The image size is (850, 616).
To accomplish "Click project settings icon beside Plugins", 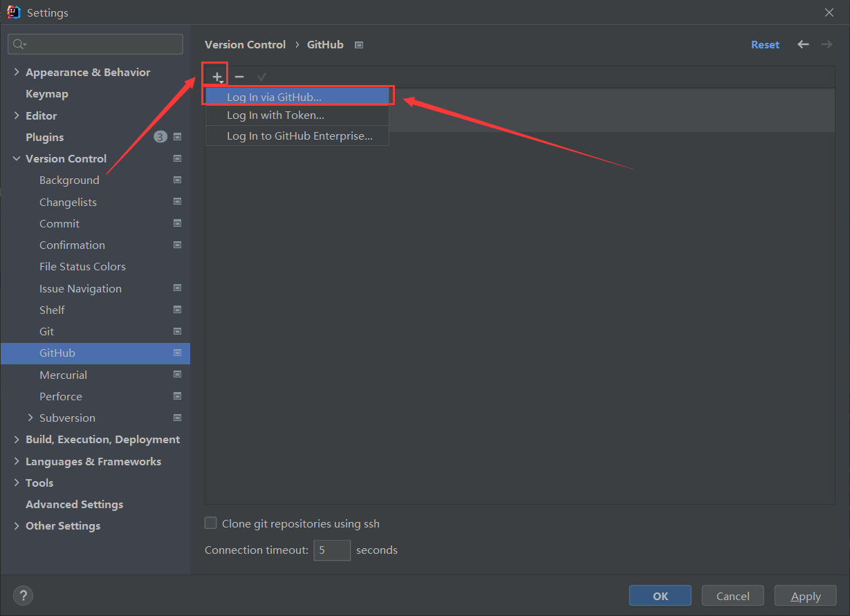I will 177,137.
